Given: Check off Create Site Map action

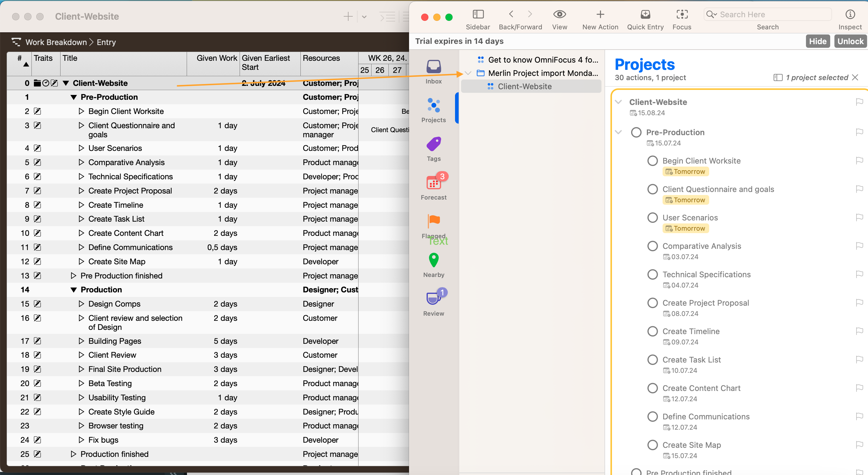Looking at the screenshot, I should point(652,445).
